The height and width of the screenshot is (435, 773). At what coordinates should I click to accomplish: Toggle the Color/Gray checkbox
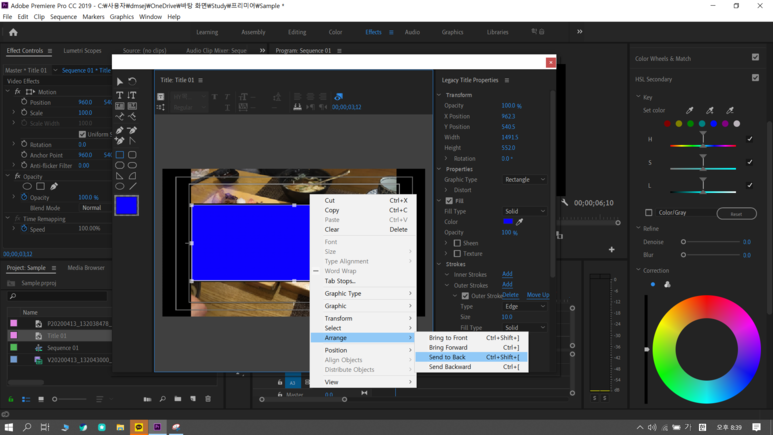coord(649,213)
